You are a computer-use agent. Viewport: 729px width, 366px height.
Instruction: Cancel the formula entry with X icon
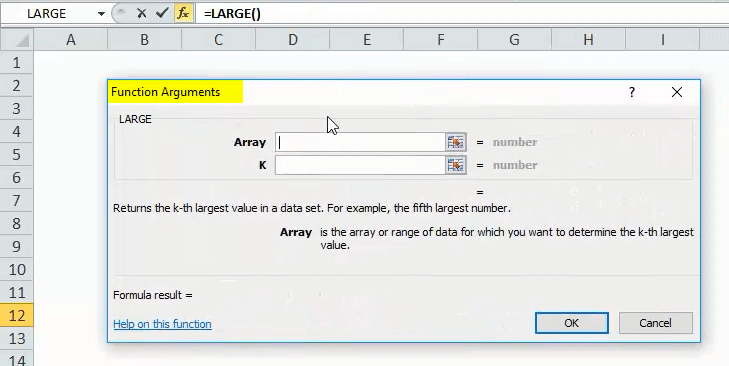(142, 13)
